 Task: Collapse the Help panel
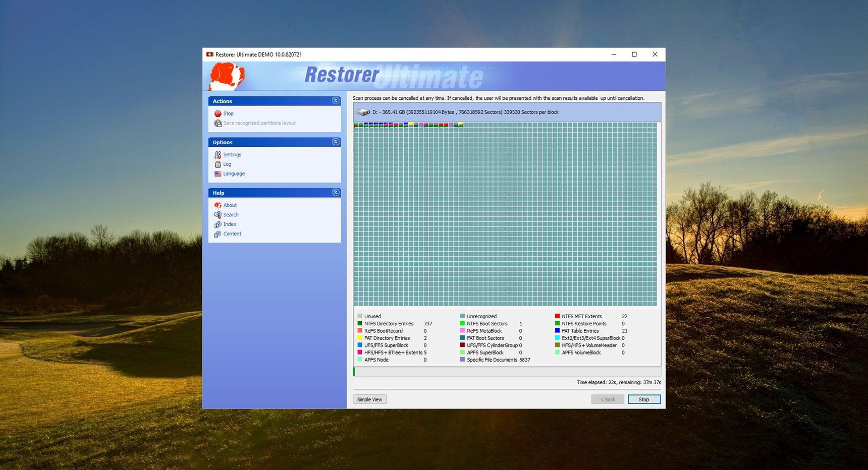click(x=336, y=193)
